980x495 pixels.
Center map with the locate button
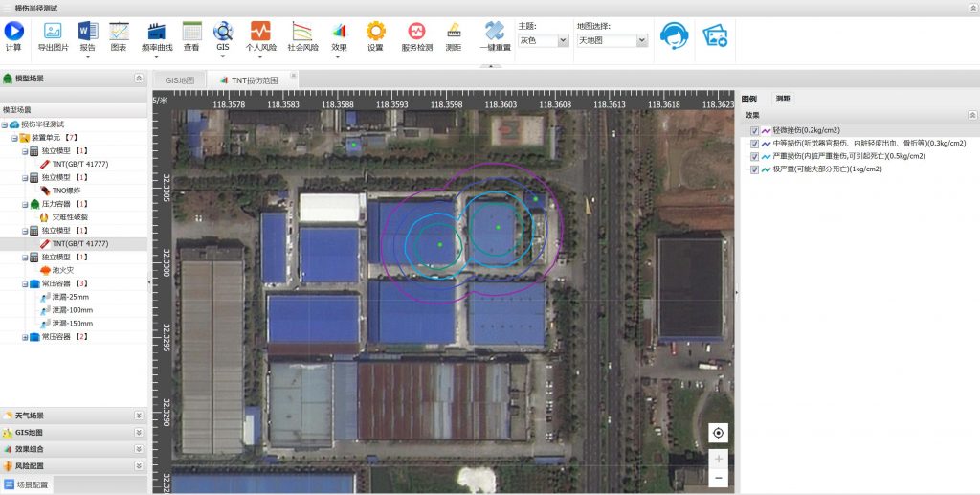pyautogui.click(x=718, y=433)
